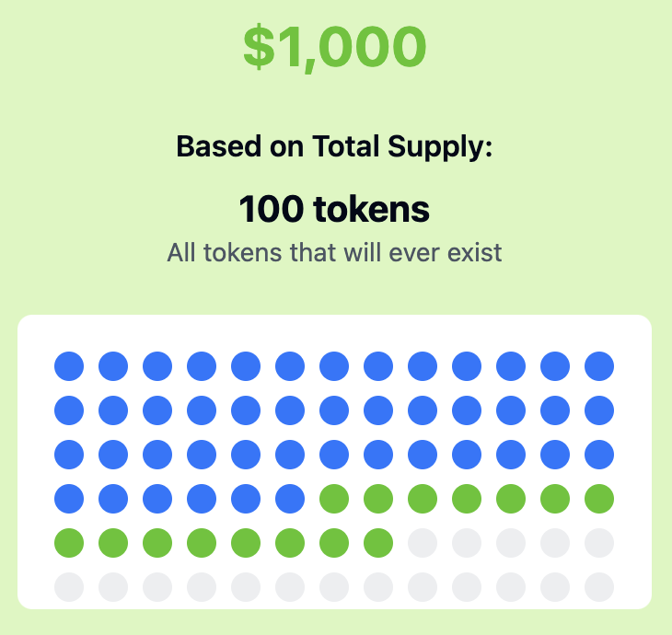Select the first gray dot in fifth row
Screen dimensions: 672x635
pyautogui.click(x=423, y=543)
